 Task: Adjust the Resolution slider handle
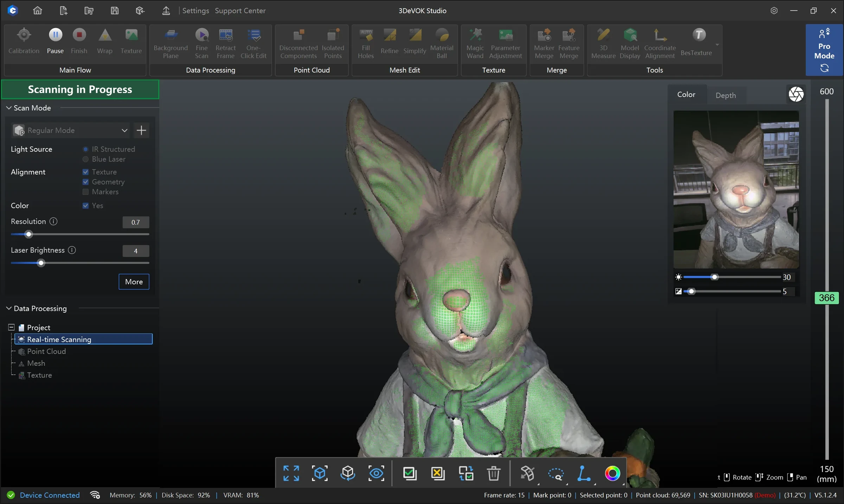coord(29,234)
